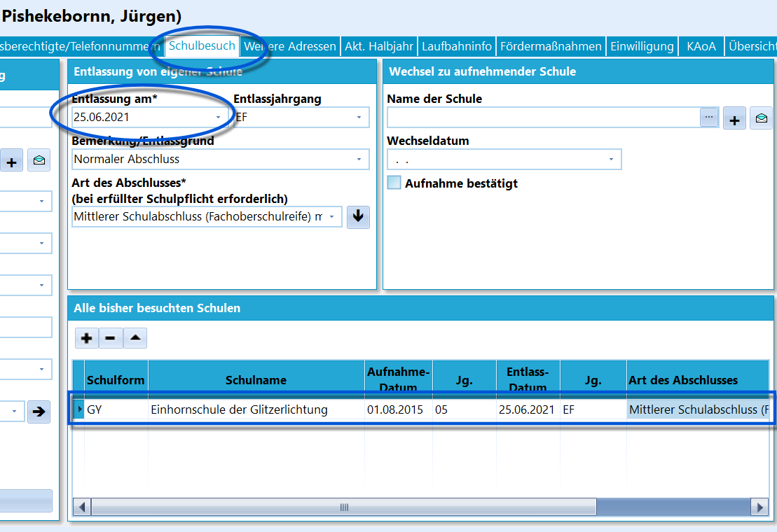Open the Einwilligung tab
777x532 pixels.
point(642,46)
